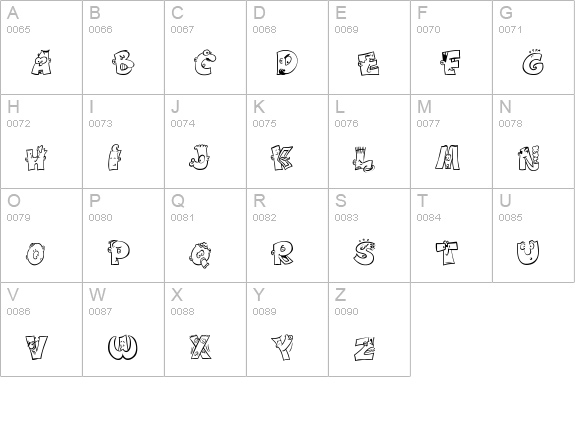Click the O face glyph
The height and width of the screenshot is (421, 575).
(x=36, y=254)
